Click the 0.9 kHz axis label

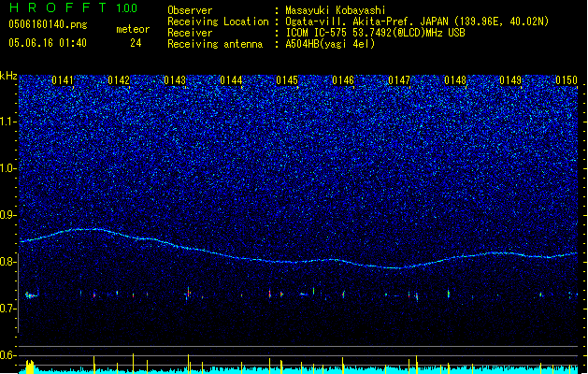coord(7,215)
